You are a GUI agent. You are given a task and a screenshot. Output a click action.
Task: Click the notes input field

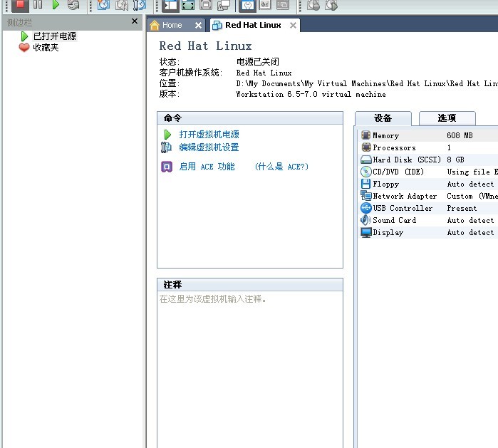coord(249,356)
